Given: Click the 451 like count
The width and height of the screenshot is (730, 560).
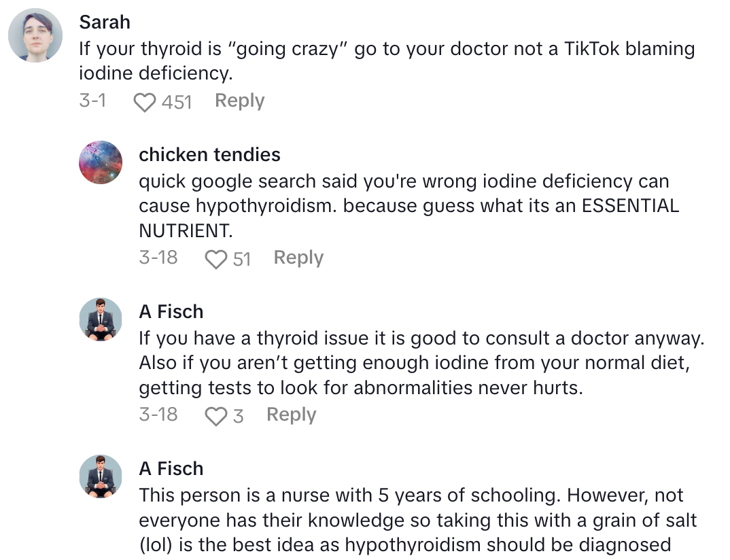Looking at the screenshot, I should (x=177, y=103).
